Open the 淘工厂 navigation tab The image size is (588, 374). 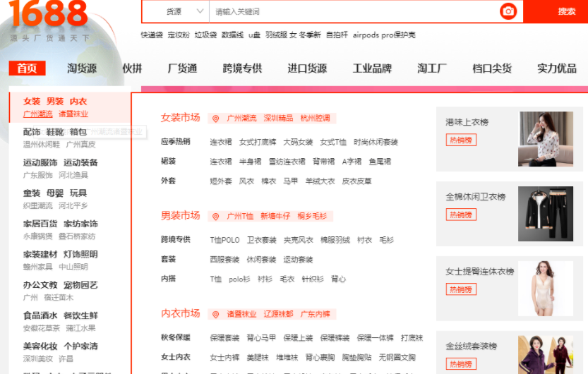point(432,68)
